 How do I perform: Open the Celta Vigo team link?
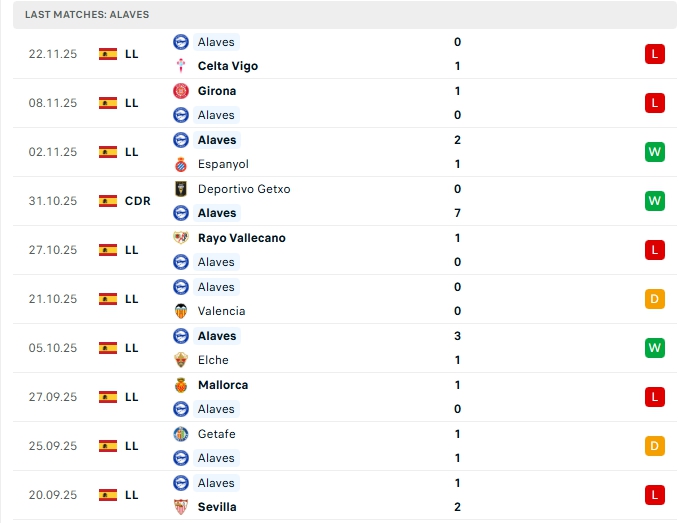[227, 66]
